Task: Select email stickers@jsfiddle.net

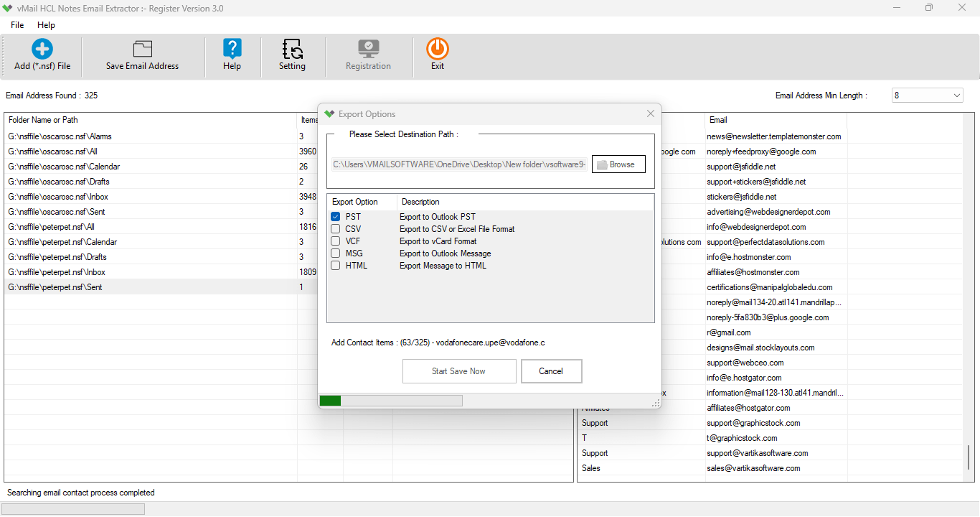Action: [742, 197]
